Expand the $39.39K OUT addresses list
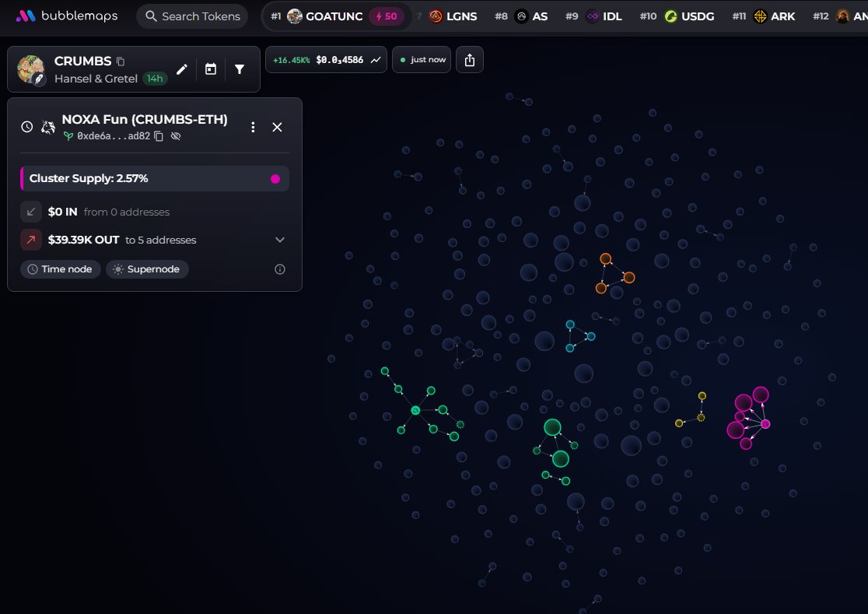Screen dimensions: 868x614 tap(279, 240)
